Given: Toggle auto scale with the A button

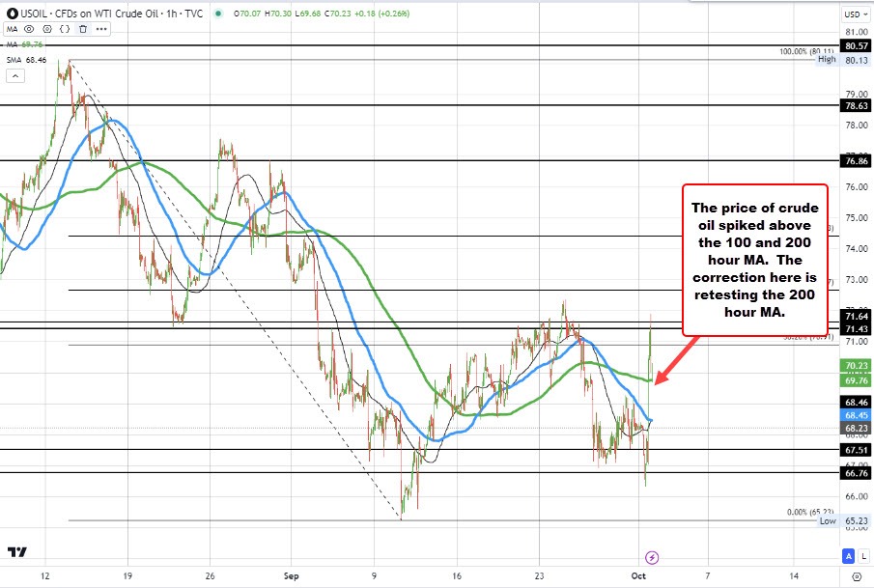Looking at the screenshot, I should [x=848, y=556].
